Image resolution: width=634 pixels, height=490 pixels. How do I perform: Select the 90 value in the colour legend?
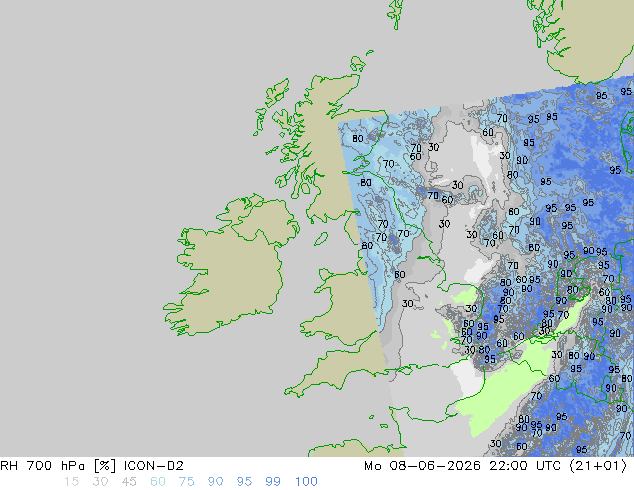(x=216, y=482)
